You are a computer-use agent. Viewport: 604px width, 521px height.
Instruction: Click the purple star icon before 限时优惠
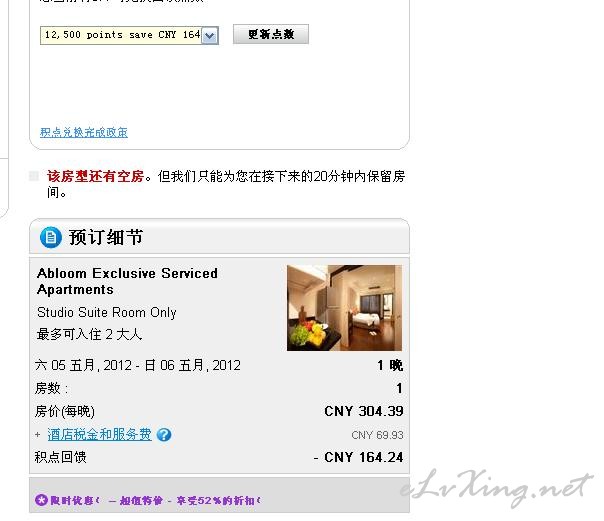click(41, 500)
